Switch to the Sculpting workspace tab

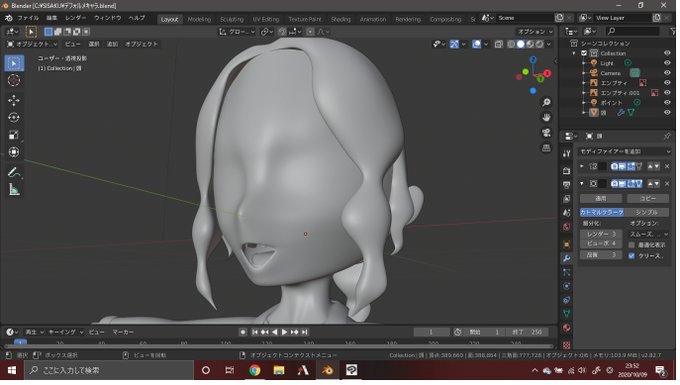coord(232,20)
